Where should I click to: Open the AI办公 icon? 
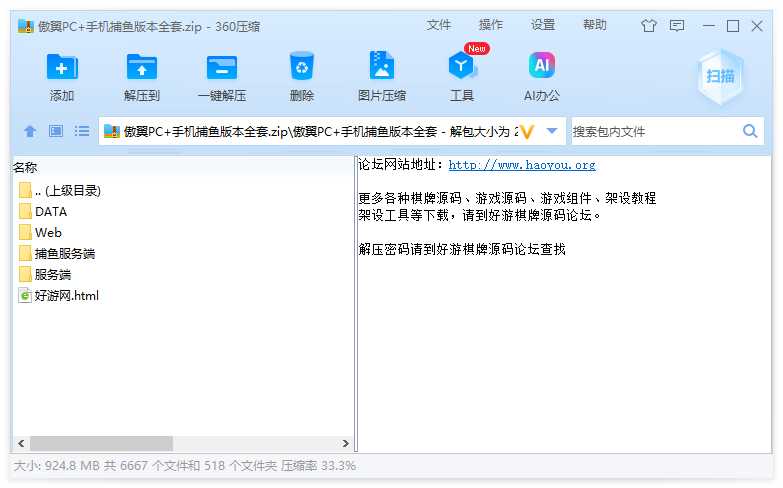coord(542,65)
